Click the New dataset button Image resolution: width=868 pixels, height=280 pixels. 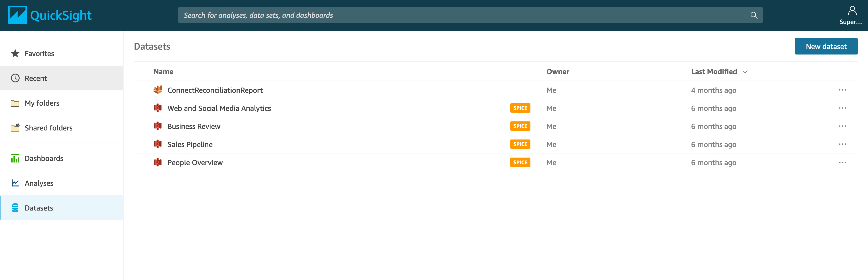(826, 46)
